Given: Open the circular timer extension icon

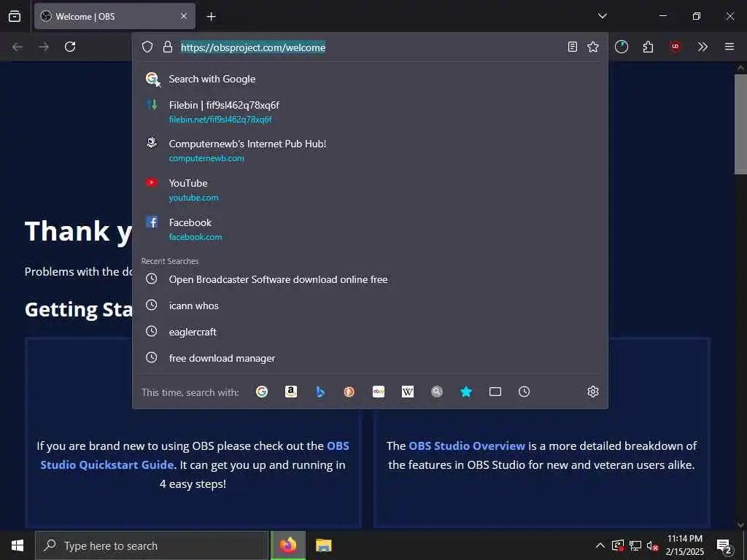Looking at the screenshot, I should point(622,47).
